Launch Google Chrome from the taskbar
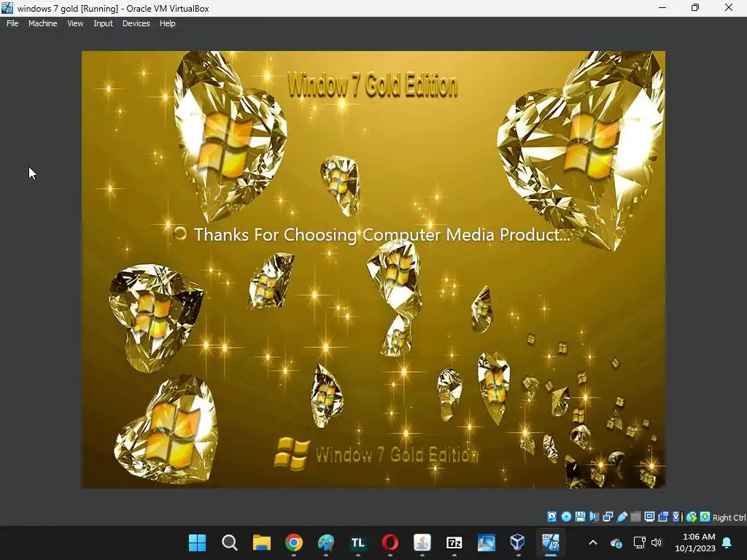This screenshot has width=747, height=560. (x=294, y=542)
